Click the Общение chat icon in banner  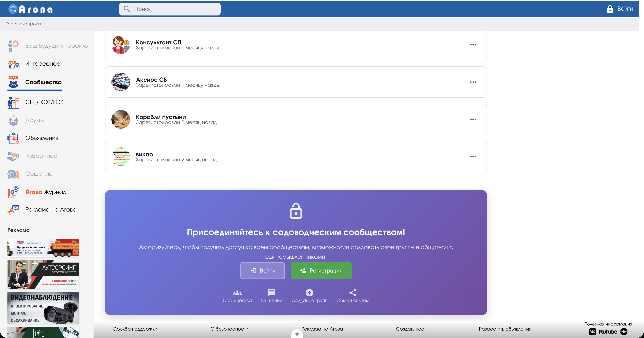pos(272,292)
